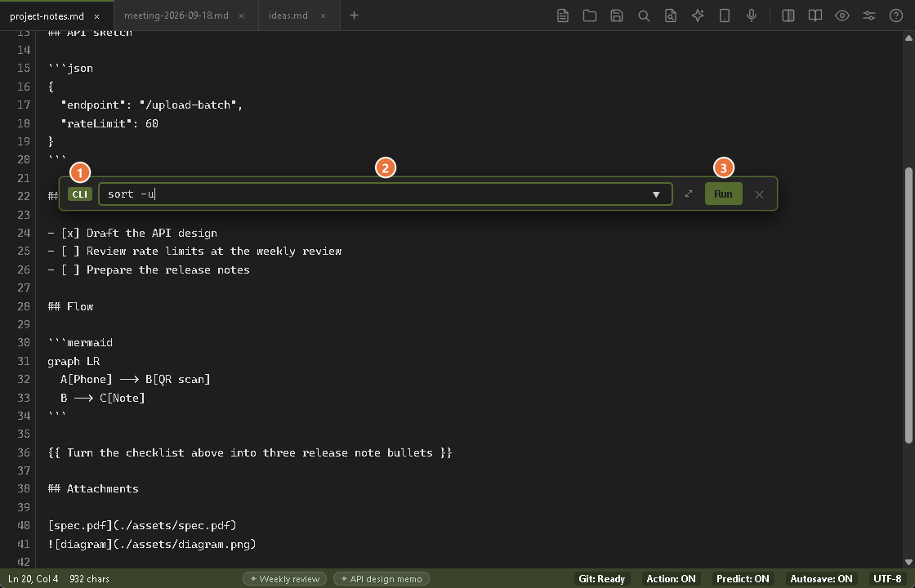Screen dimensions: 915x588
Task: Click the diagram.png image link
Action: [x=152, y=544]
